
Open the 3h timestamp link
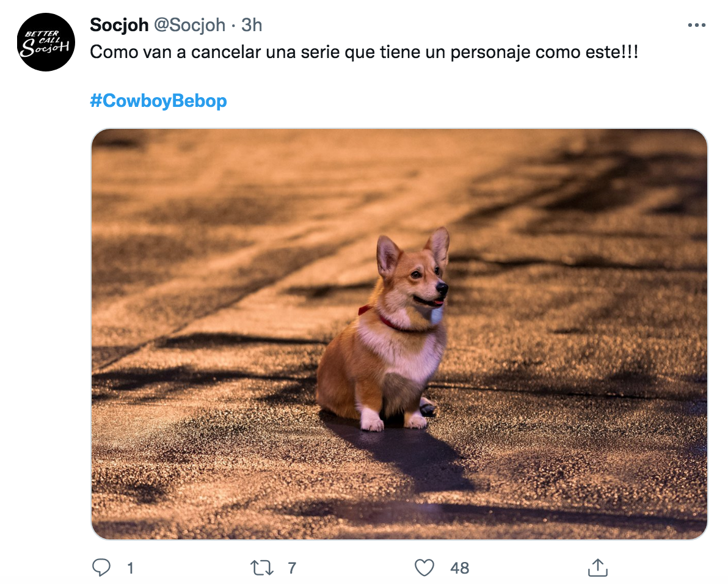[x=252, y=25]
